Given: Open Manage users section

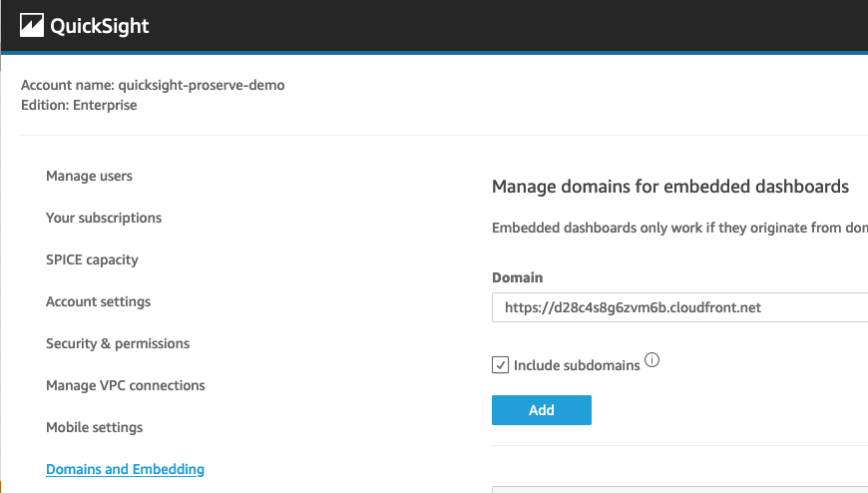Looking at the screenshot, I should click(x=89, y=176).
